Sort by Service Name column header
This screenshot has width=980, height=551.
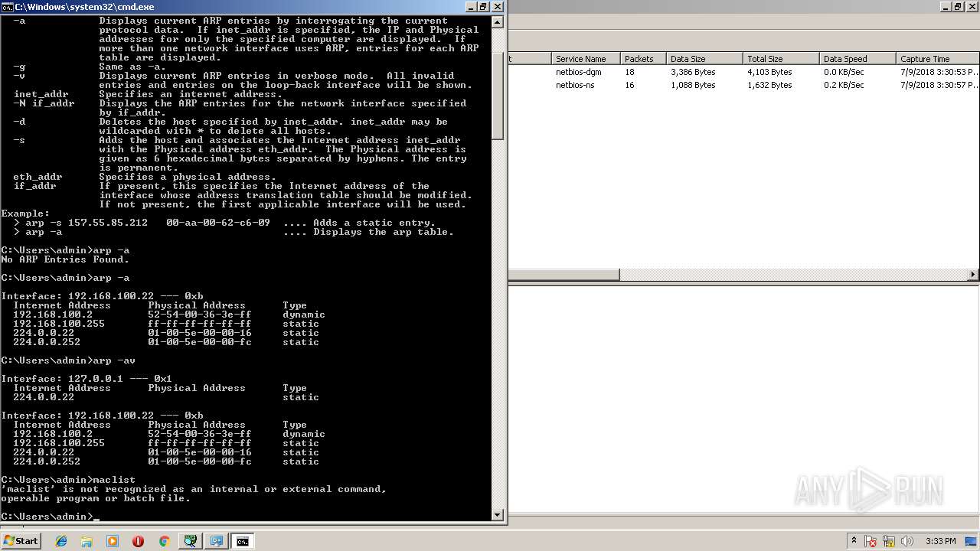[586, 59]
